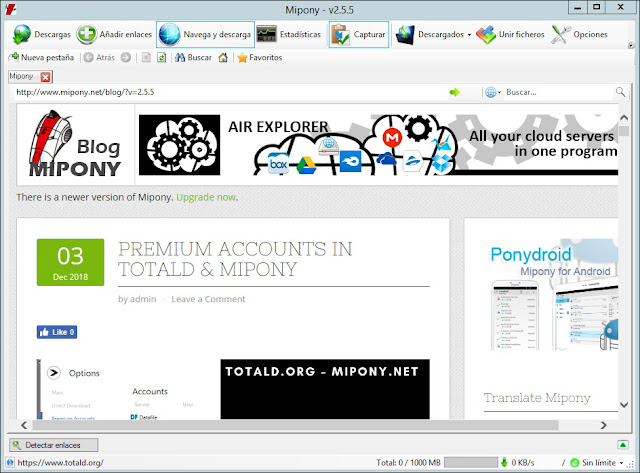
Task: Click the Buscar binoculars button
Action: click(193, 58)
